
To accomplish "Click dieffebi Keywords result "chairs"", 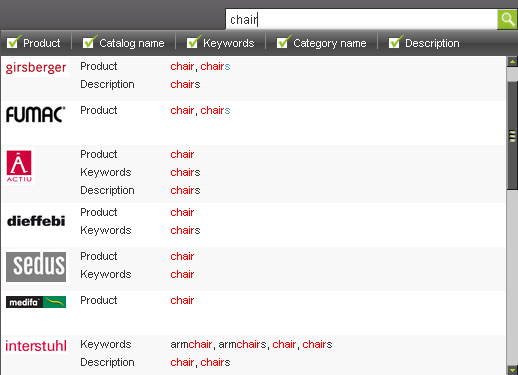I will [185, 230].
